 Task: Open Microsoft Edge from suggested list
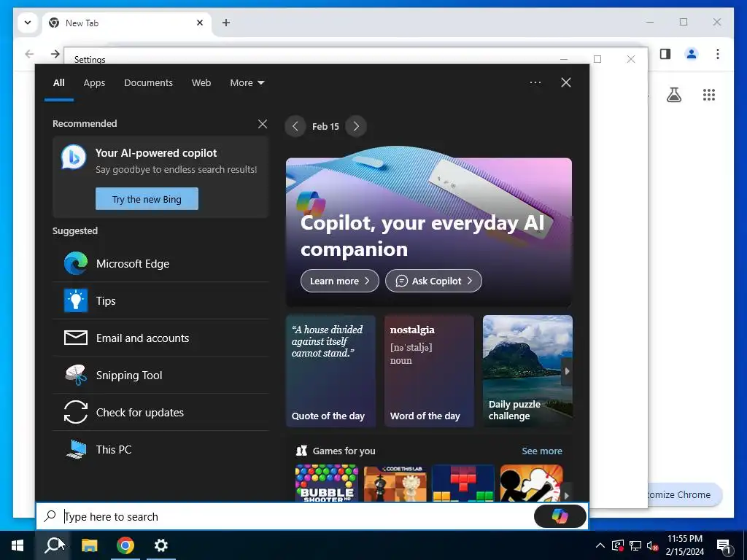pyautogui.click(x=160, y=264)
